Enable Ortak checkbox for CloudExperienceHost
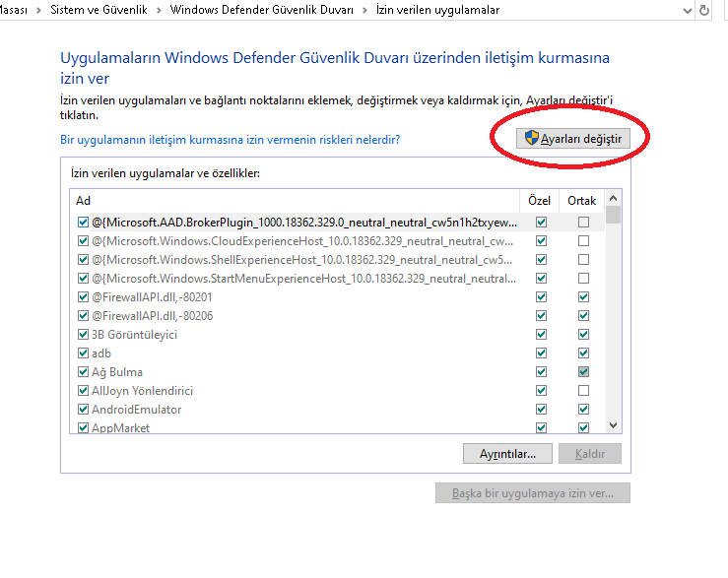 tap(583, 241)
